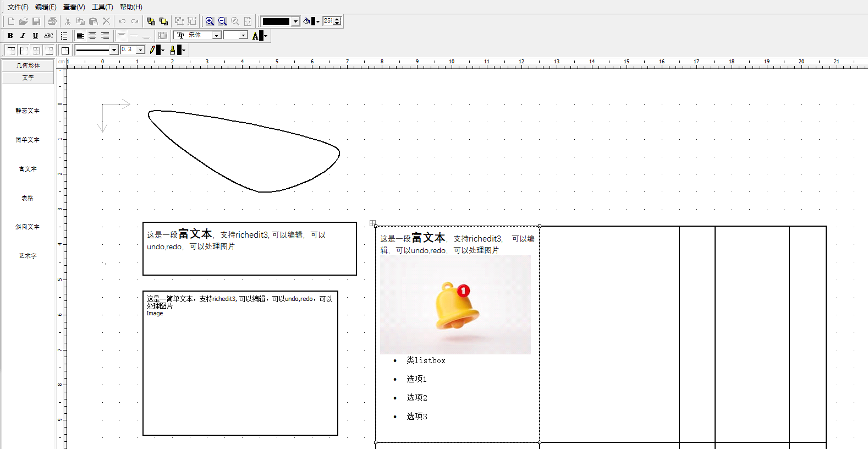Image resolution: width=868 pixels, height=449 pixels.
Task: Choose the 富文本 tool
Action: click(28, 169)
